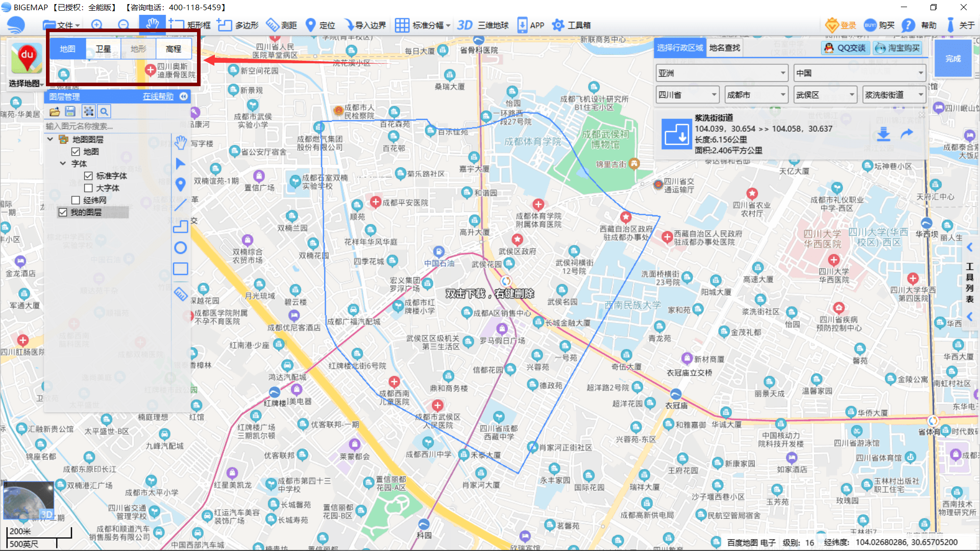980x551 pixels.
Task: Switch to 高程 elevation layer tab
Action: pos(174,48)
